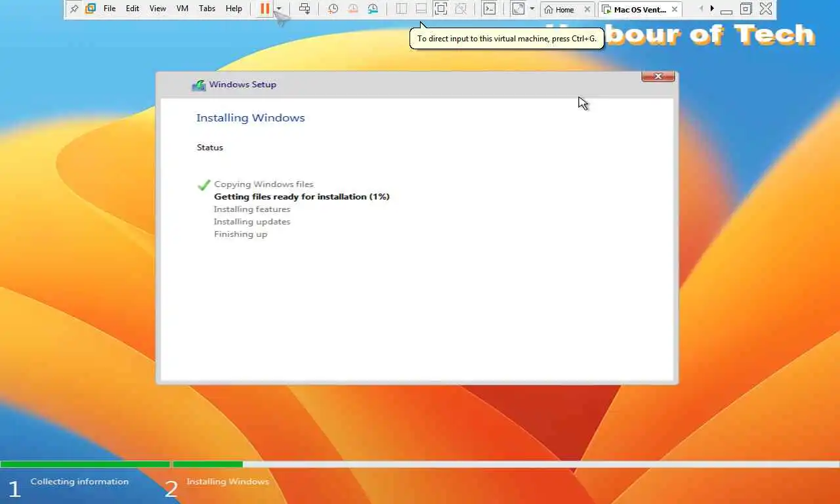Click the Collecting information progress bar

coord(85,465)
